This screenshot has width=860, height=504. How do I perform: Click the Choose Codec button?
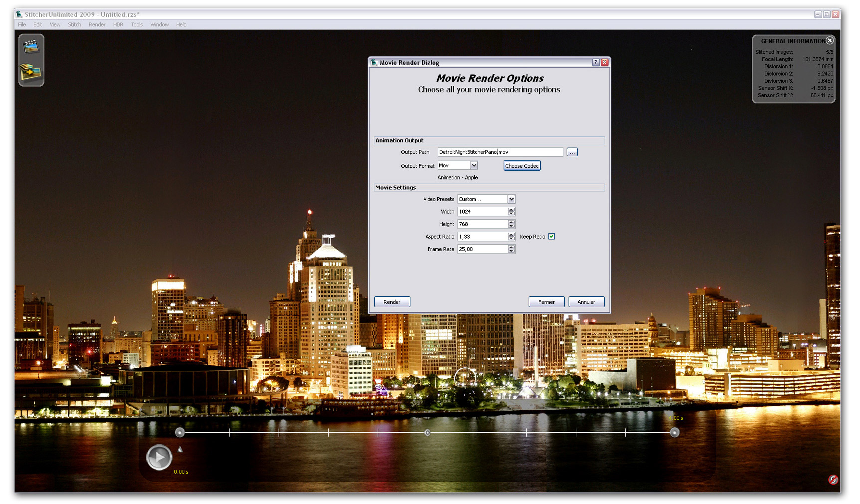tap(522, 166)
